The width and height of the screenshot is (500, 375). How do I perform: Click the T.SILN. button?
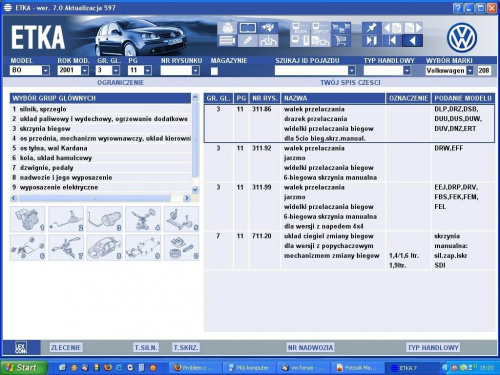point(146,348)
